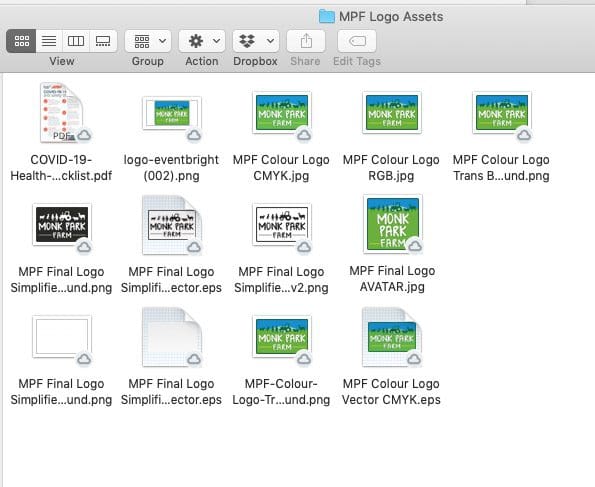This screenshot has width=595, height=487.
Task: Select the blank white PNG thumbnail
Action: point(62,336)
